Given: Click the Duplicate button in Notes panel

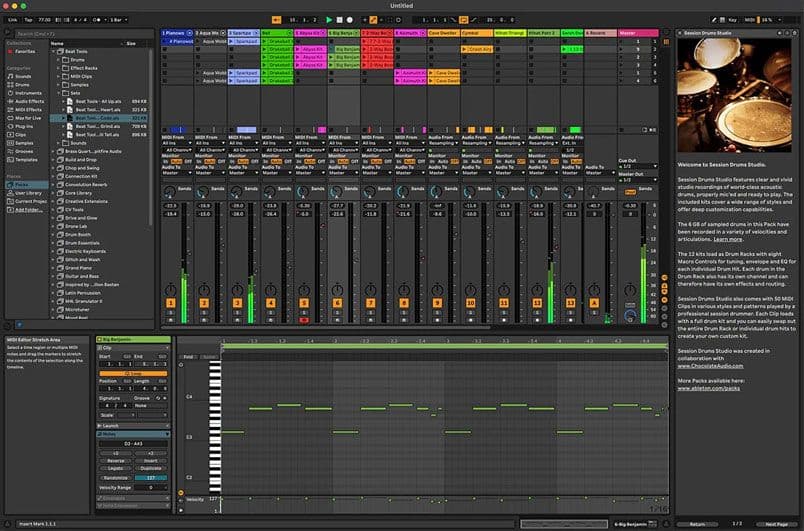Looking at the screenshot, I should (x=150, y=468).
